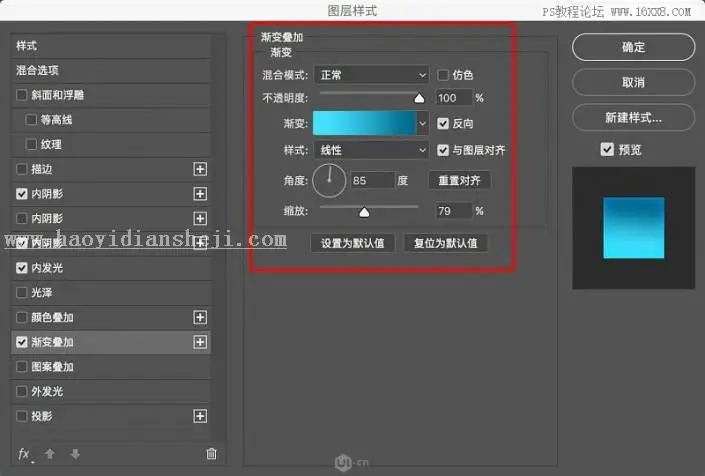The width and height of the screenshot is (705, 476).
Task: Click the 取消 button
Action: point(634,82)
